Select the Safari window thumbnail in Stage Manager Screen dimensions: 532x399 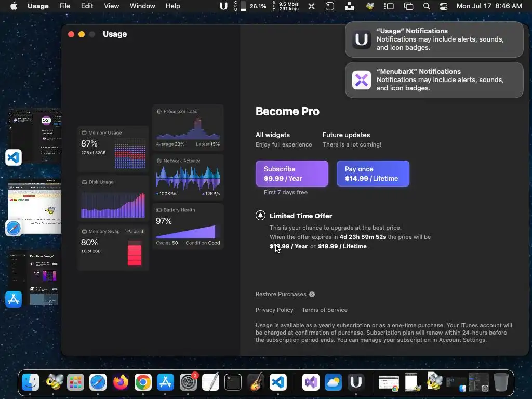[x=35, y=206]
